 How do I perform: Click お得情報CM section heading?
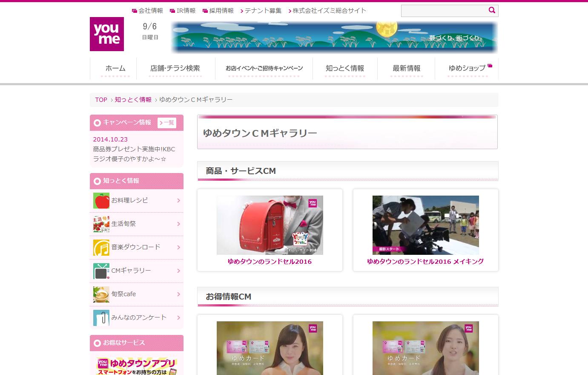click(x=229, y=297)
